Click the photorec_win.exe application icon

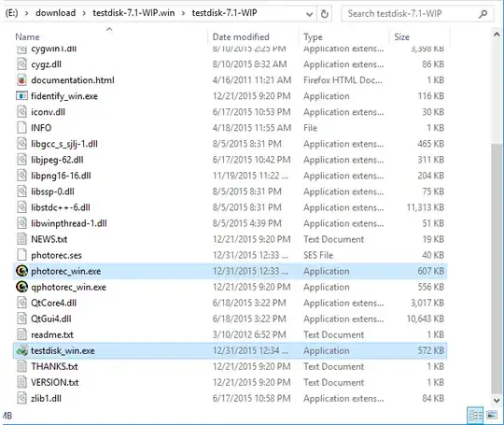(x=21, y=271)
